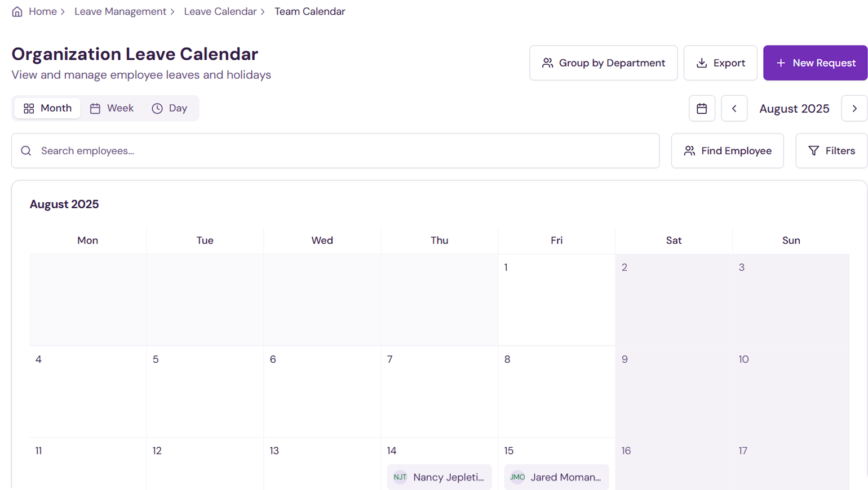Open Nancy Jepleti leave entry on 14th
The height and width of the screenshot is (490, 868).
tap(448, 477)
